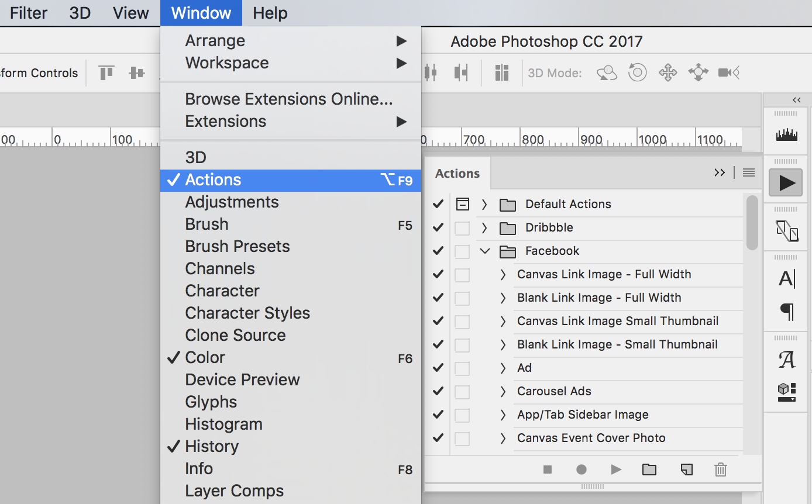
Task: Open the Glyphs panel icon
Action: [786, 359]
